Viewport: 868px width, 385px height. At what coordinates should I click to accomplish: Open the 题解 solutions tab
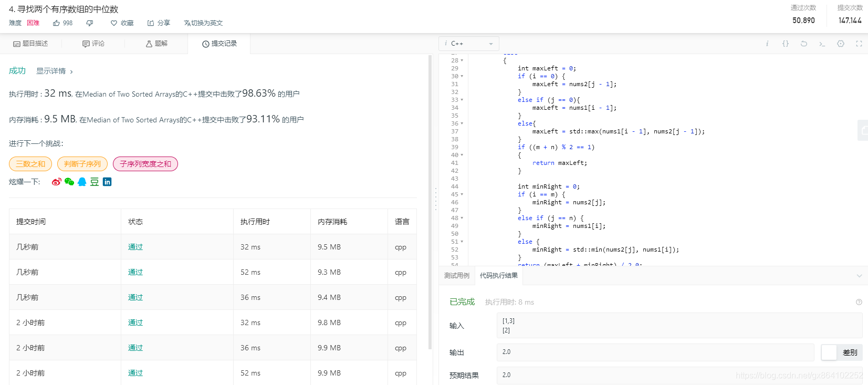156,44
